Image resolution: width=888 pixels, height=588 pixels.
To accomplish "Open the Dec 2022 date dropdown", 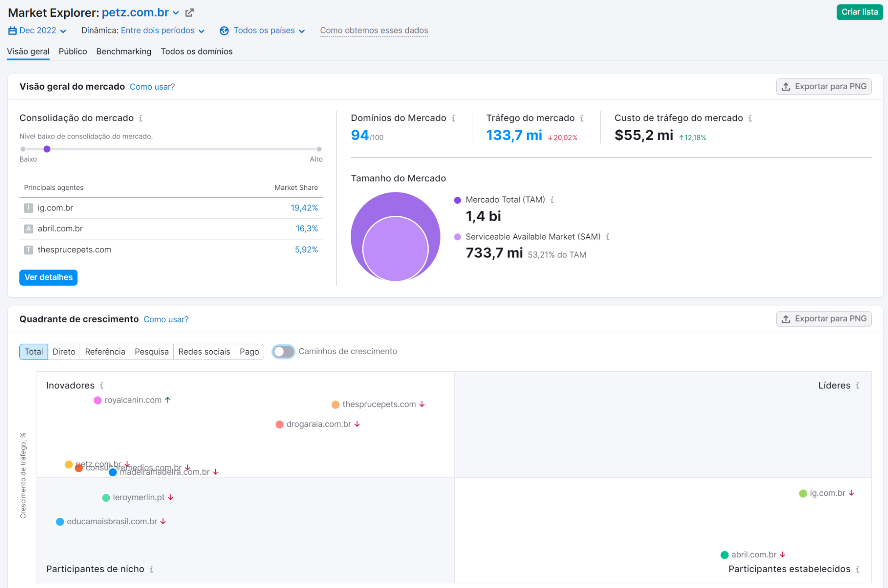I will pos(37,31).
